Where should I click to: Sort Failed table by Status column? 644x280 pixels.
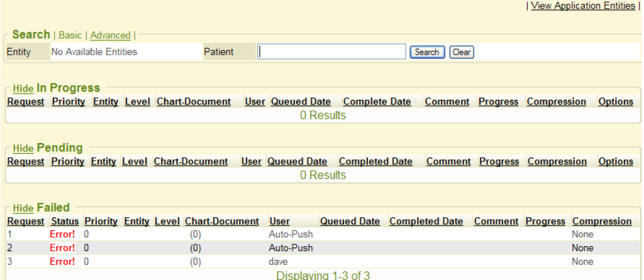click(x=64, y=221)
